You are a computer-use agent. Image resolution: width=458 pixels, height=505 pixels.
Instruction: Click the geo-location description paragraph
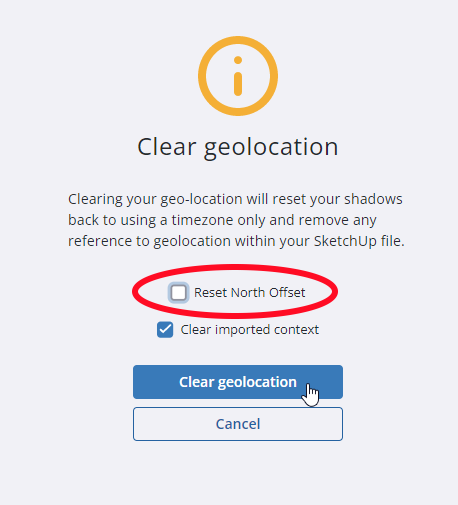click(236, 220)
